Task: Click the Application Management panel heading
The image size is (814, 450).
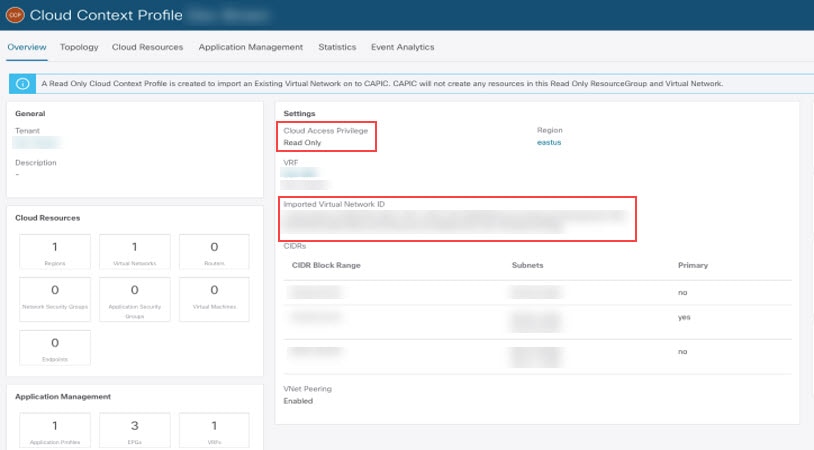Action: click(63, 397)
